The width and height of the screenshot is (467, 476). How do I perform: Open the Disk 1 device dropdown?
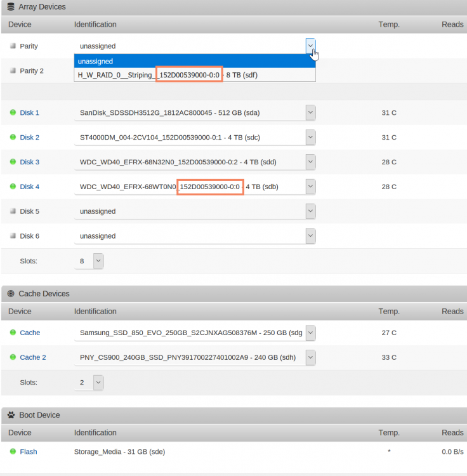pos(310,112)
